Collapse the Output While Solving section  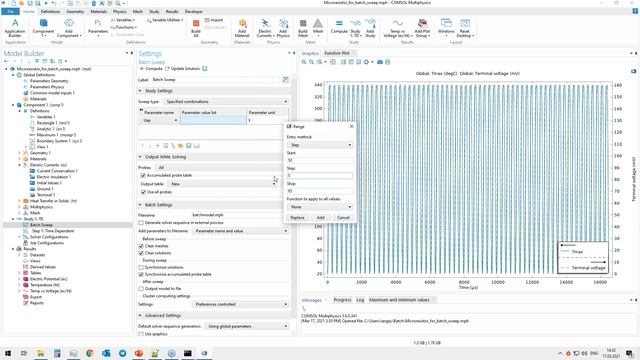point(140,157)
